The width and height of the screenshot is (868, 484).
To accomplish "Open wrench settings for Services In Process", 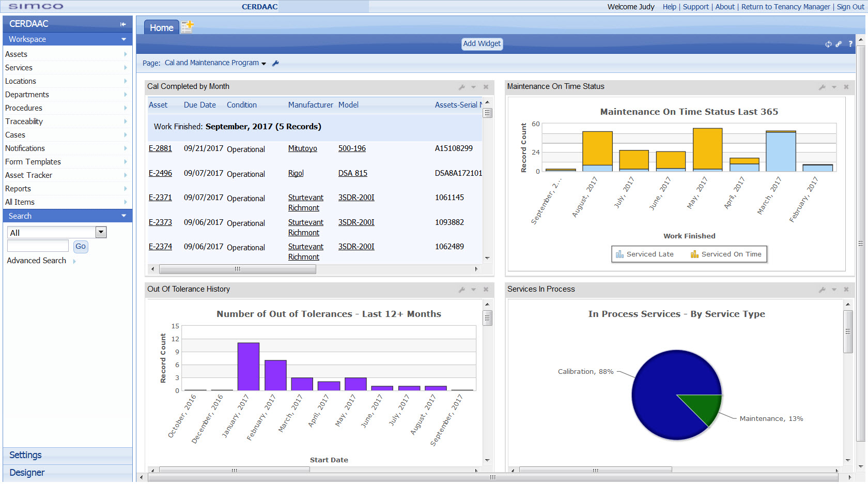I will [822, 290].
